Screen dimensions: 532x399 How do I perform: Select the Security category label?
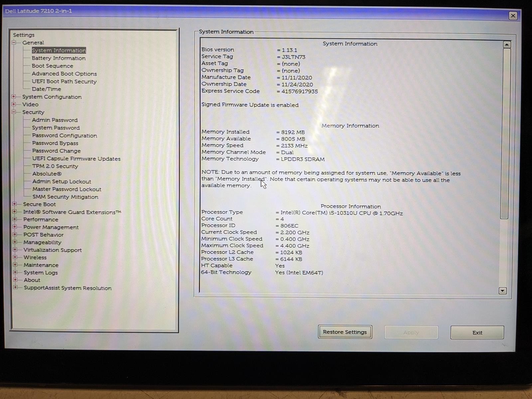pyautogui.click(x=33, y=112)
